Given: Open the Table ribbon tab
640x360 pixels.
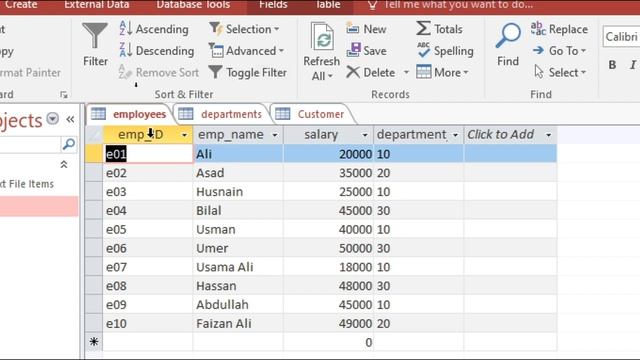Looking at the screenshot, I should click(x=329, y=4).
